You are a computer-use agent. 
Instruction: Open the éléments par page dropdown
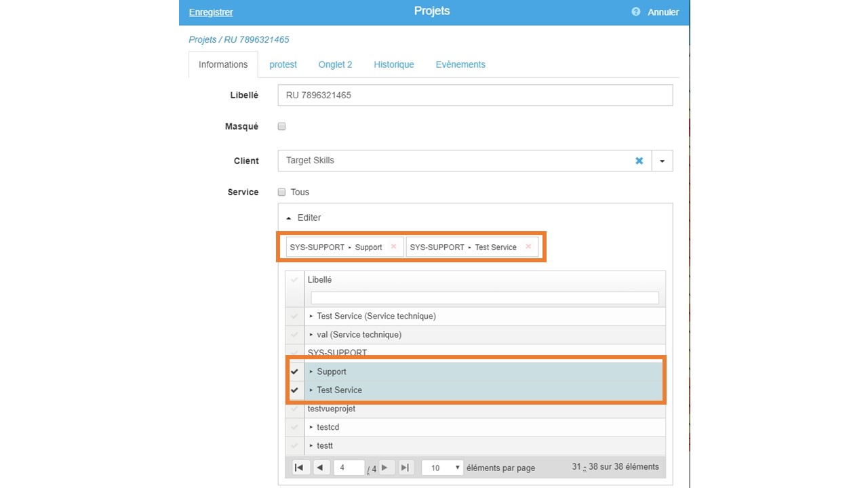click(x=442, y=468)
